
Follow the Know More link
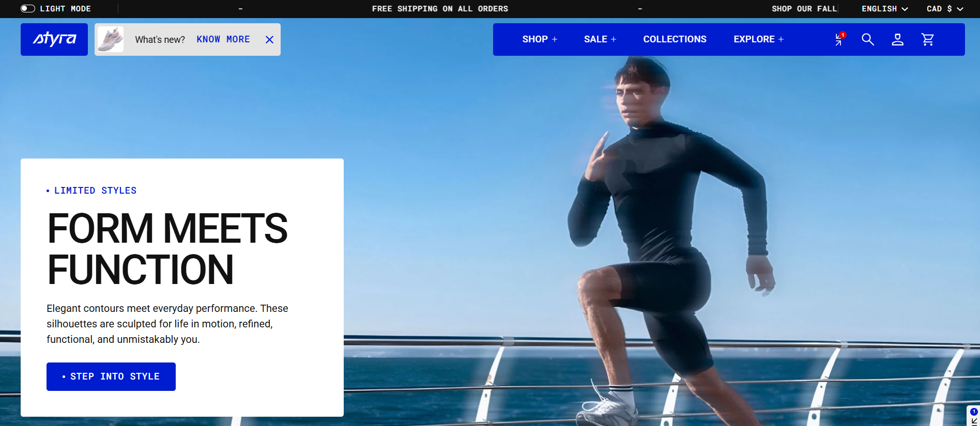223,39
